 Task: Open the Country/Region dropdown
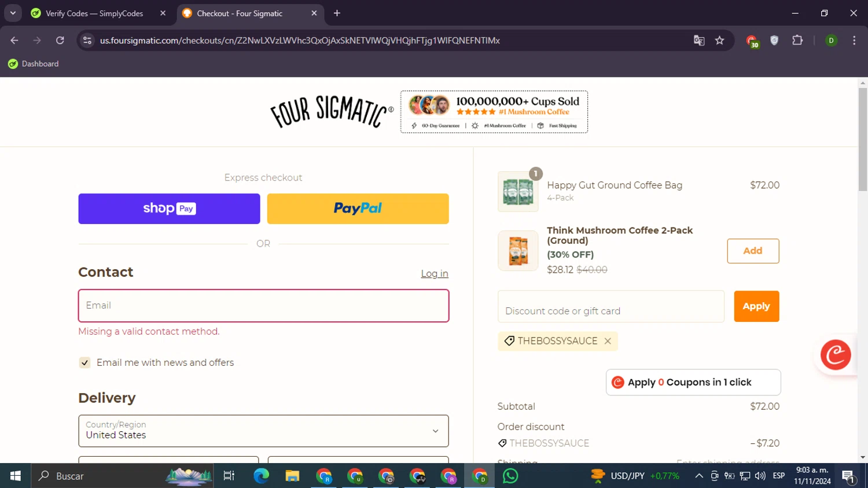pyautogui.click(x=263, y=431)
